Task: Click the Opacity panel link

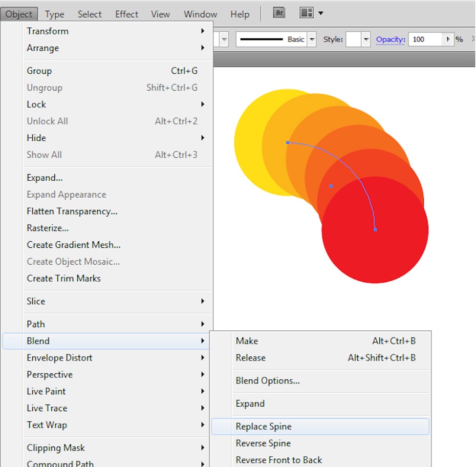Action: click(x=391, y=39)
